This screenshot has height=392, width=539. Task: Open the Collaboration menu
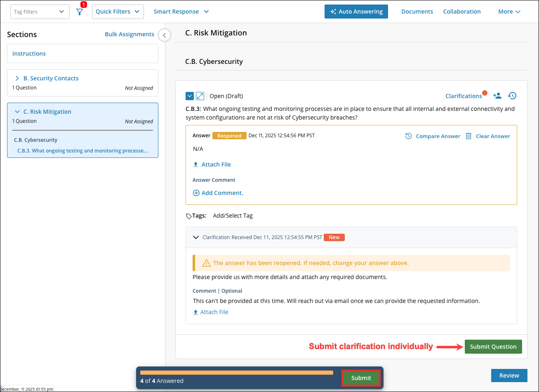pyautogui.click(x=461, y=12)
